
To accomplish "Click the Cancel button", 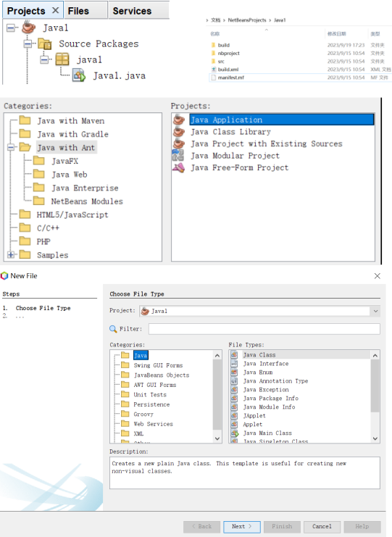I will (x=322, y=526).
